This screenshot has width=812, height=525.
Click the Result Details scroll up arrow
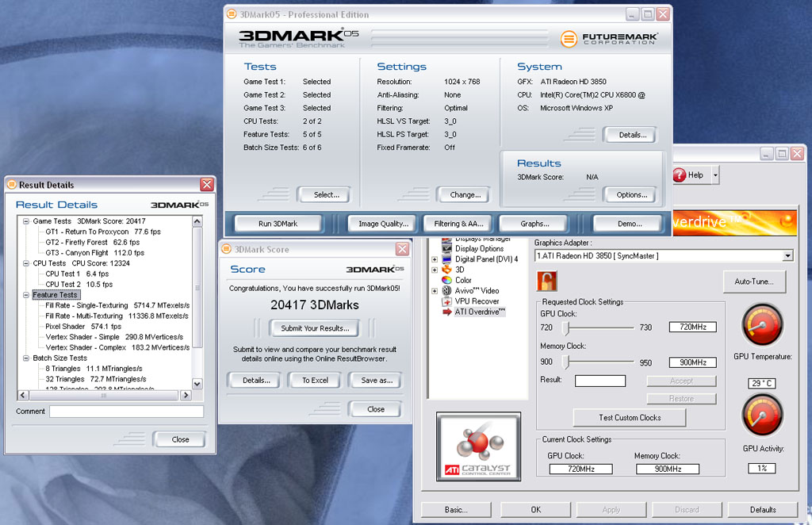coord(197,221)
